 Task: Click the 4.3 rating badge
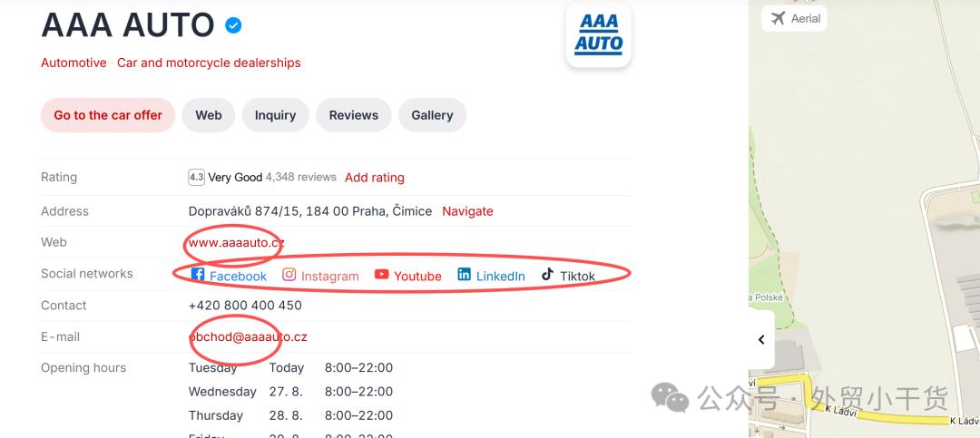pyautogui.click(x=196, y=178)
